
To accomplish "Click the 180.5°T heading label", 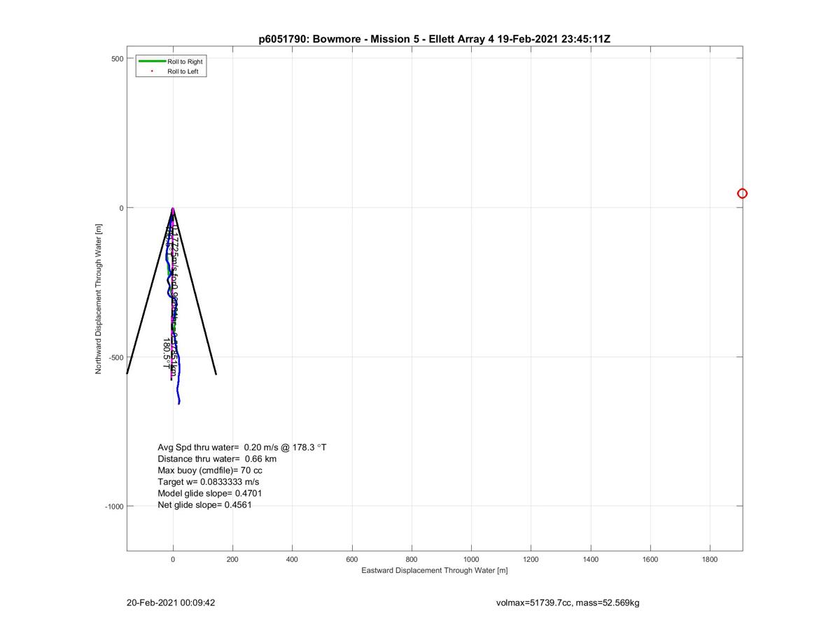I will [x=166, y=354].
